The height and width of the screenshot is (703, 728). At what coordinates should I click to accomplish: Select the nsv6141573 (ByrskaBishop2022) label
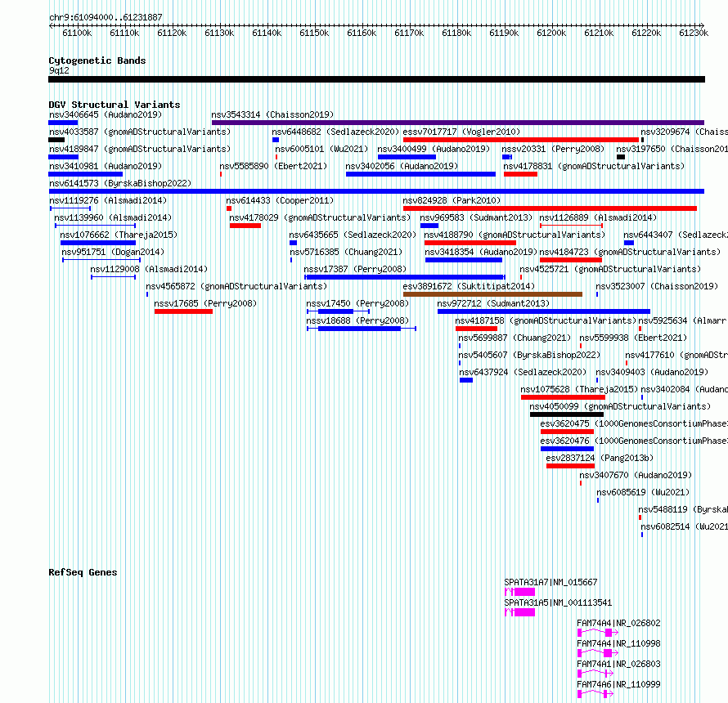(120, 183)
